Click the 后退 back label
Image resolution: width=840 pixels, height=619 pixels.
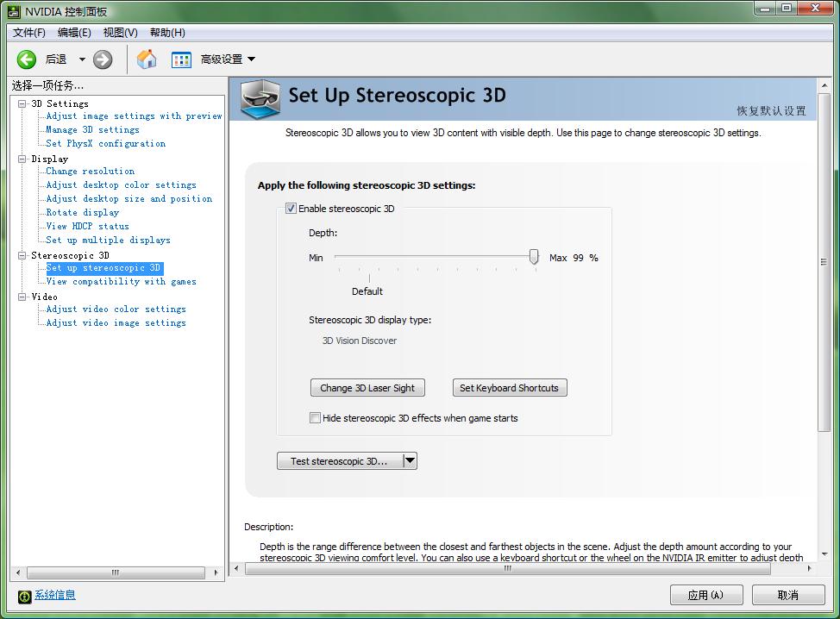[x=56, y=59]
